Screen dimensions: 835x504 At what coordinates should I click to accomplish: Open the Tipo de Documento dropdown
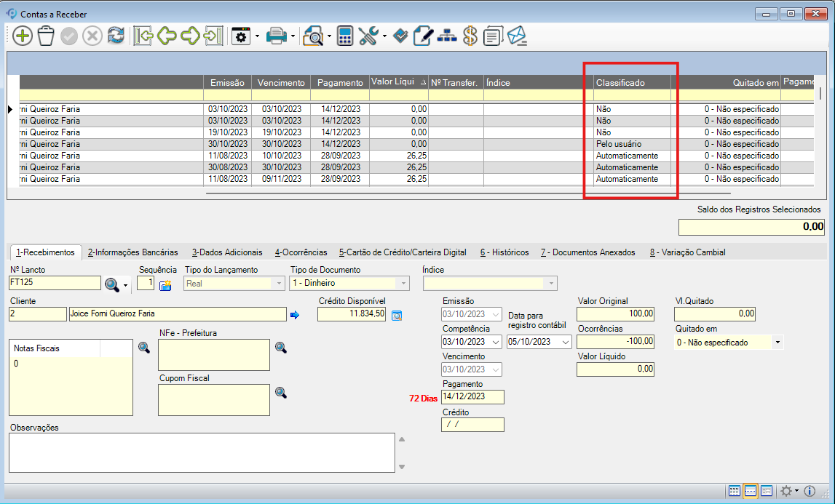coord(403,283)
